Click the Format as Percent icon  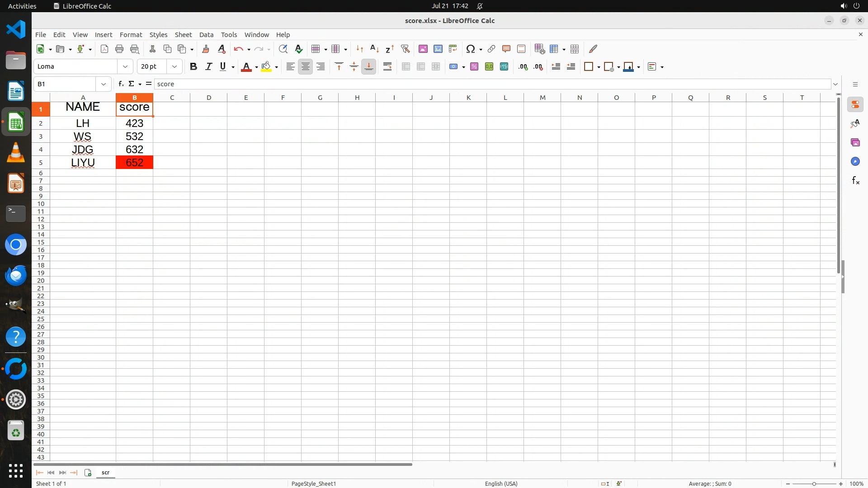tap(474, 66)
